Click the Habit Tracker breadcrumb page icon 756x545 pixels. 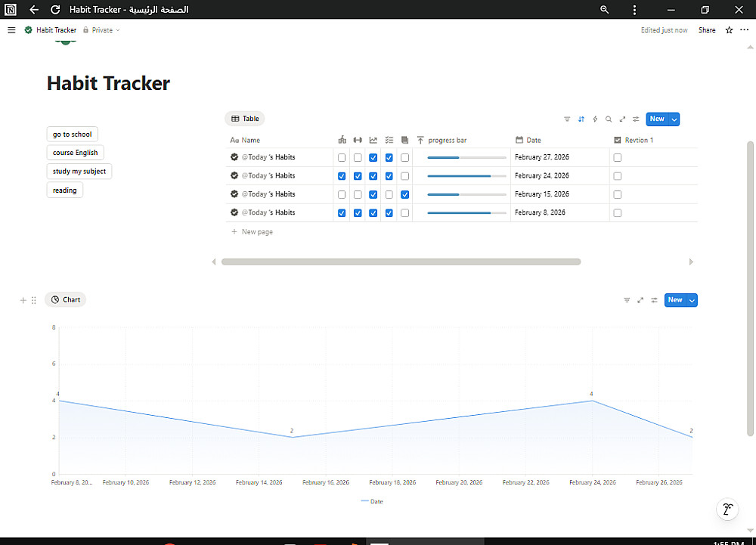tap(29, 30)
